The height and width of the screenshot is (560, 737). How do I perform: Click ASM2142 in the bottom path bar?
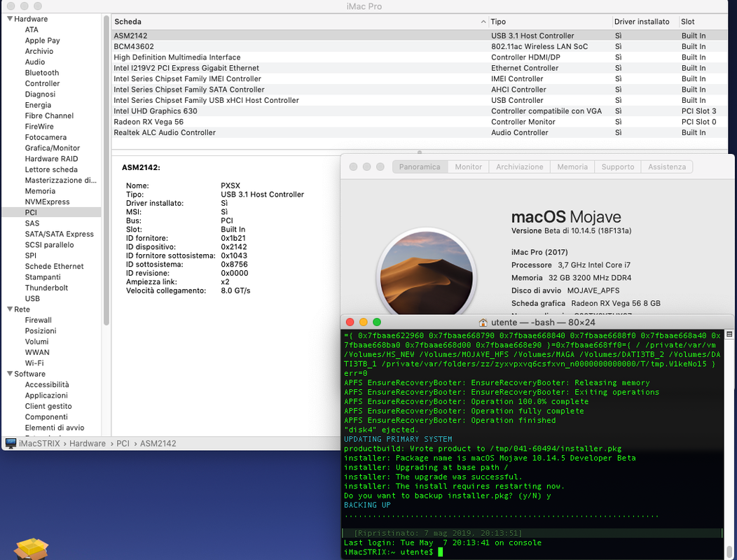(x=158, y=444)
